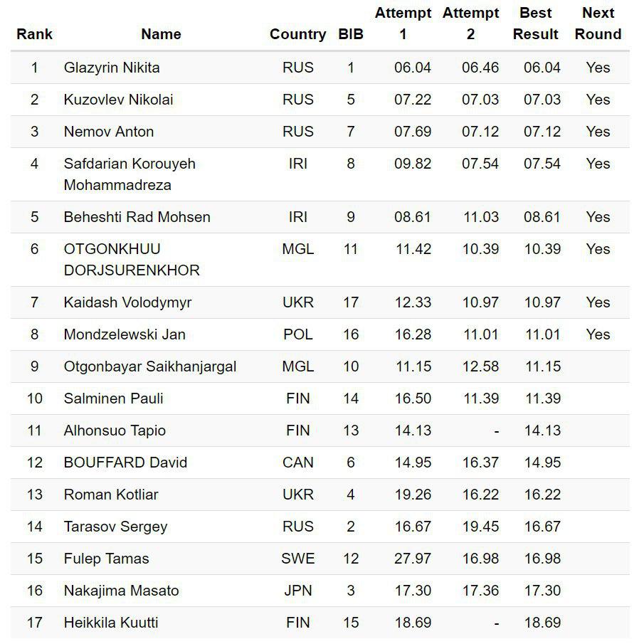Select athlete name Glazyrin Nikita
Screen dimensions: 644x644
point(112,68)
